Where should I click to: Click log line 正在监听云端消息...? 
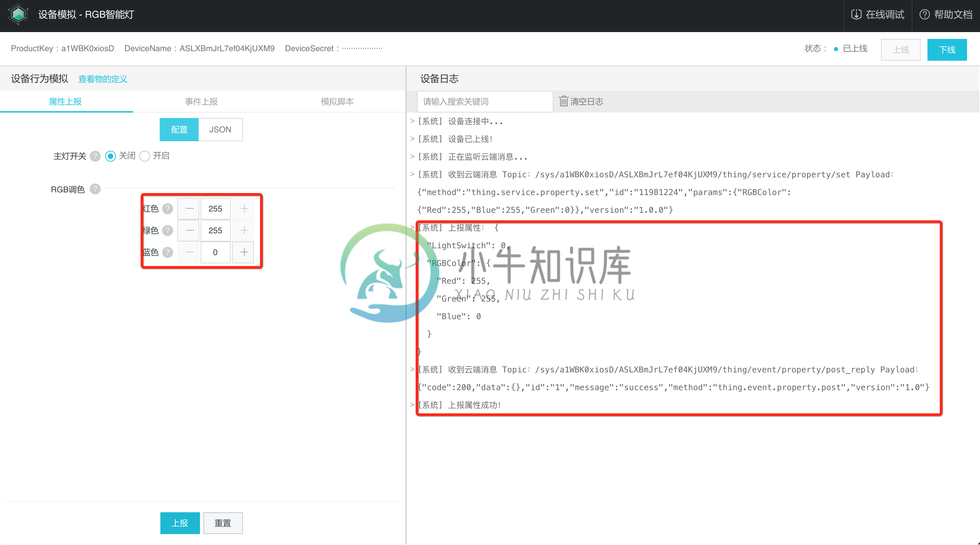pos(473,157)
